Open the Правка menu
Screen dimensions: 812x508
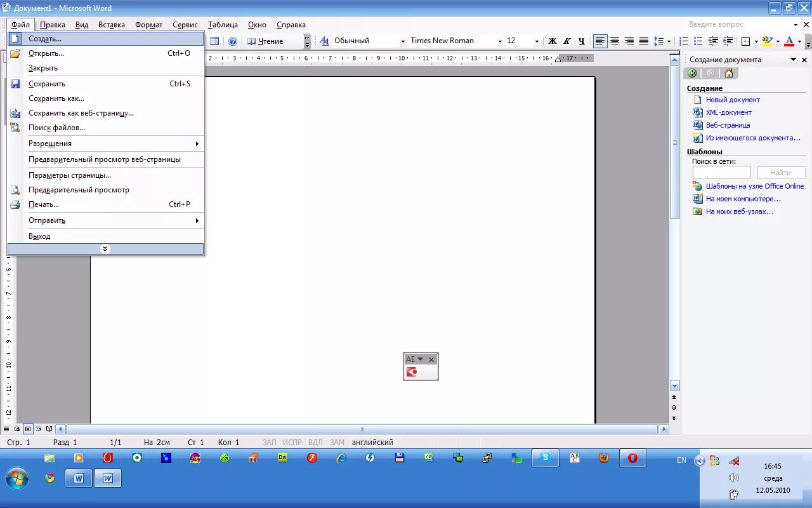pyautogui.click(x=53, y=25)
